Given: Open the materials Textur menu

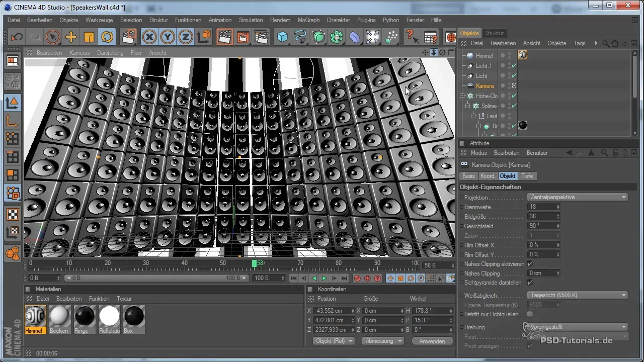Looking at the screenshot, I should point(124,299).
